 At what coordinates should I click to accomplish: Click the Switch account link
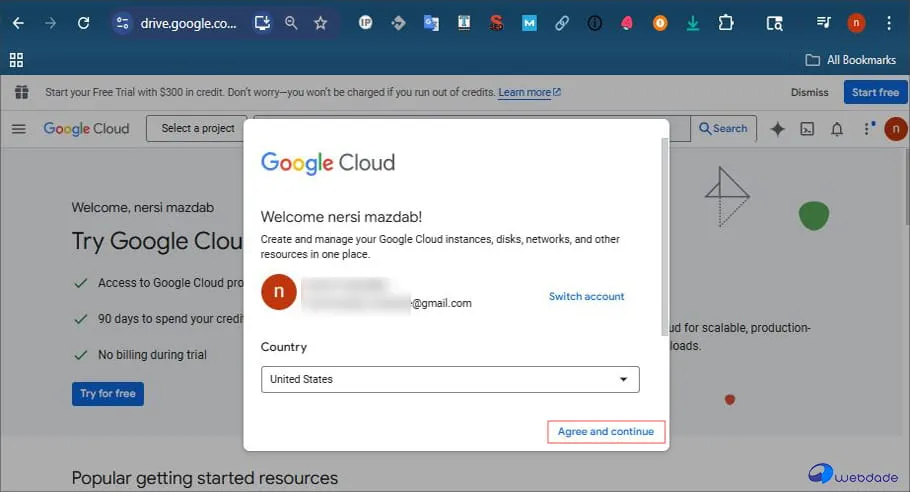(x=586, y=296)
